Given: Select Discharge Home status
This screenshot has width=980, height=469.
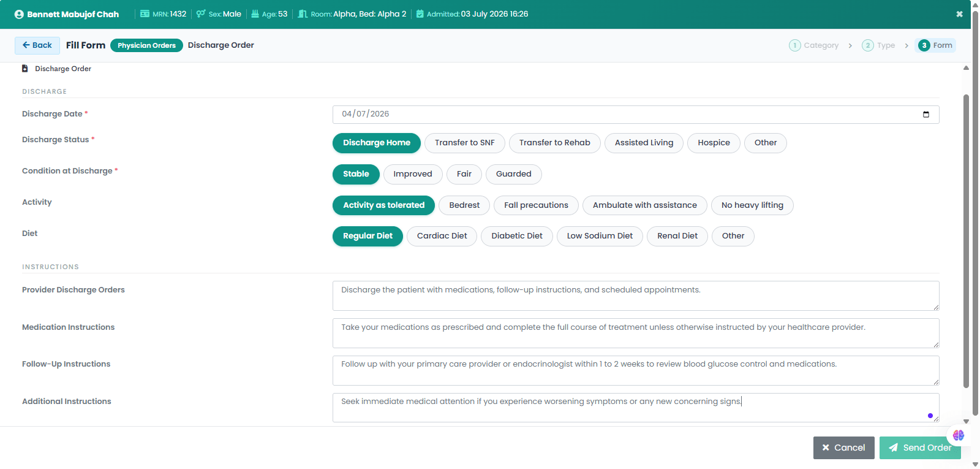Looking at the screenshot, I should 377,143.
